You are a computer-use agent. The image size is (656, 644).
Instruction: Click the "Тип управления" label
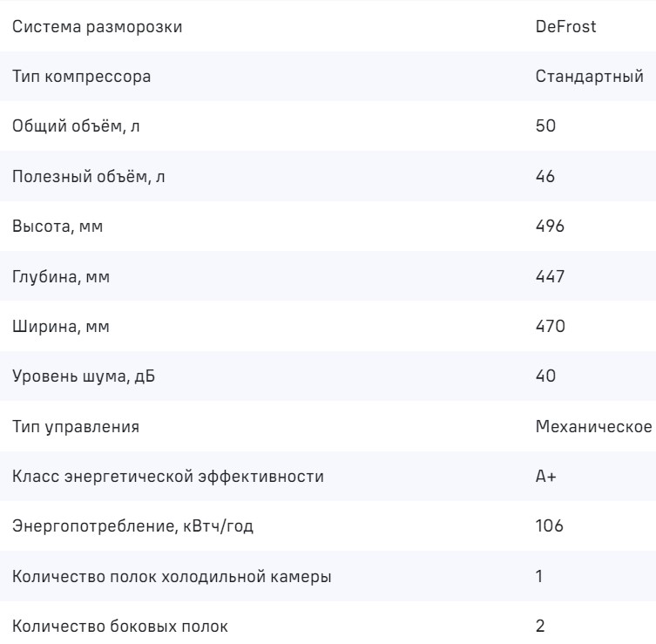pos(76,426)
